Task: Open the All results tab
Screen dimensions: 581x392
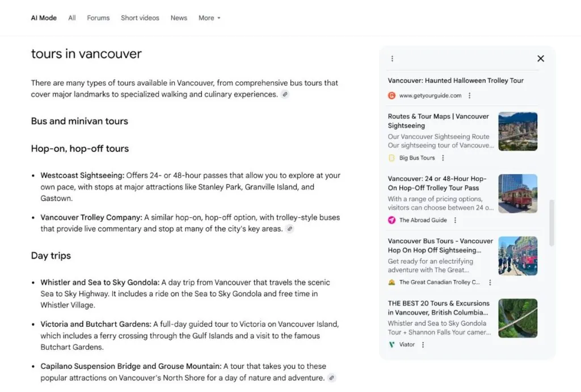Action: [72, 18]
